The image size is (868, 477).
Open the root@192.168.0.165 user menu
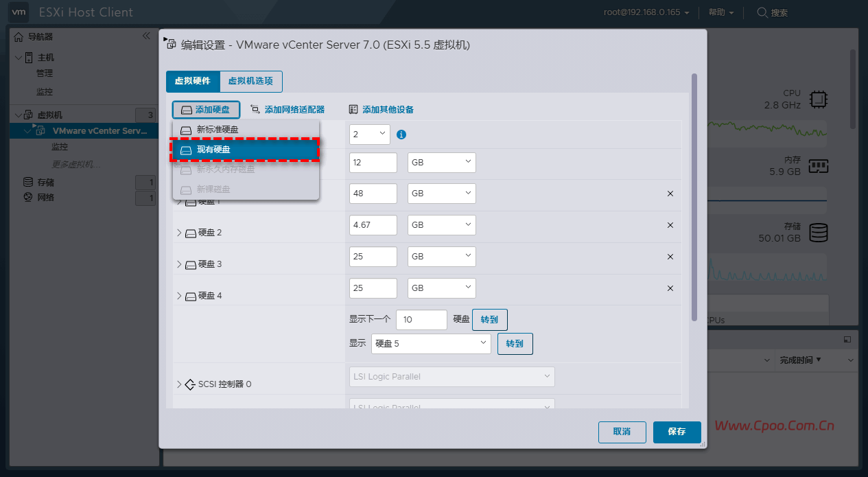click(x=646, y=12)
